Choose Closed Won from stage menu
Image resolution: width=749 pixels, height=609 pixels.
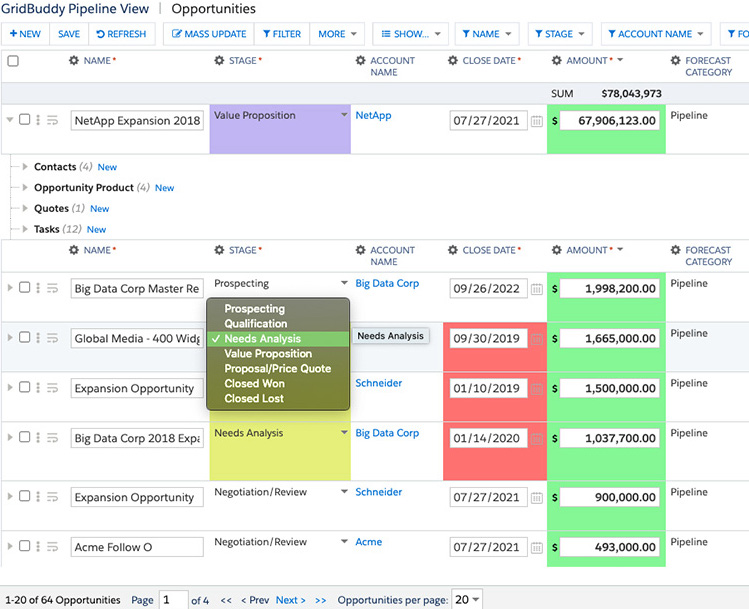click(255, 384)
